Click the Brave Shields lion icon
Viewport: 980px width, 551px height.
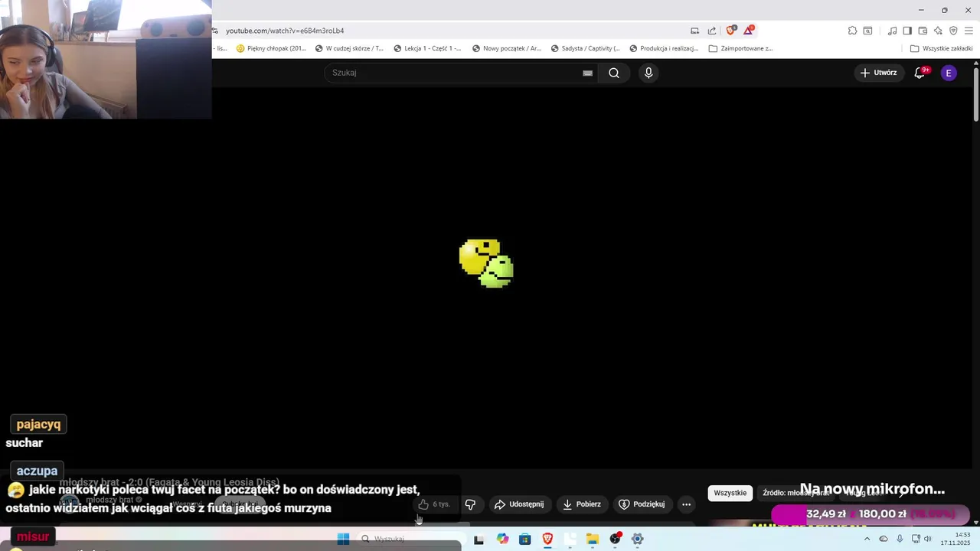click(730, 31)
